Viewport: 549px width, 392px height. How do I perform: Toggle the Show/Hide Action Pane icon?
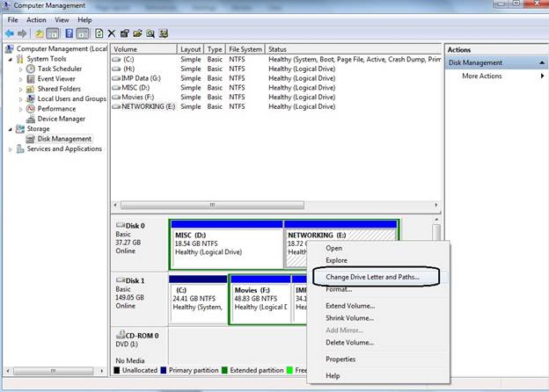(83, 33)
